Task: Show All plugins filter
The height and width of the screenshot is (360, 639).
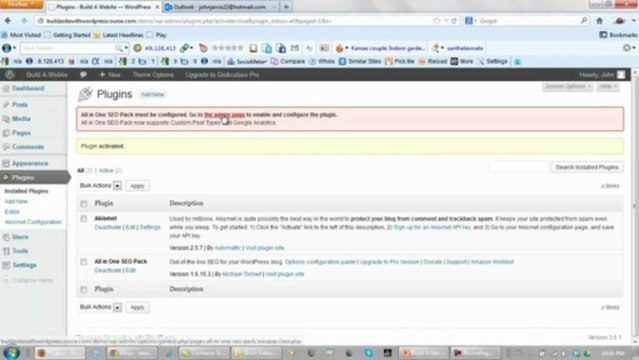Action: (x=80, y=170)
